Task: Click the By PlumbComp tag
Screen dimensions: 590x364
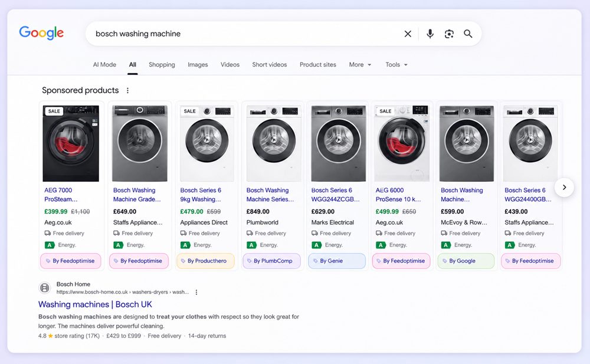Action: 271,261
